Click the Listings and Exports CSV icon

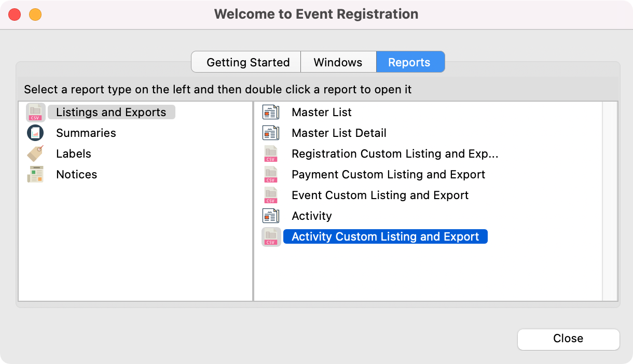[x=35, y=113]
